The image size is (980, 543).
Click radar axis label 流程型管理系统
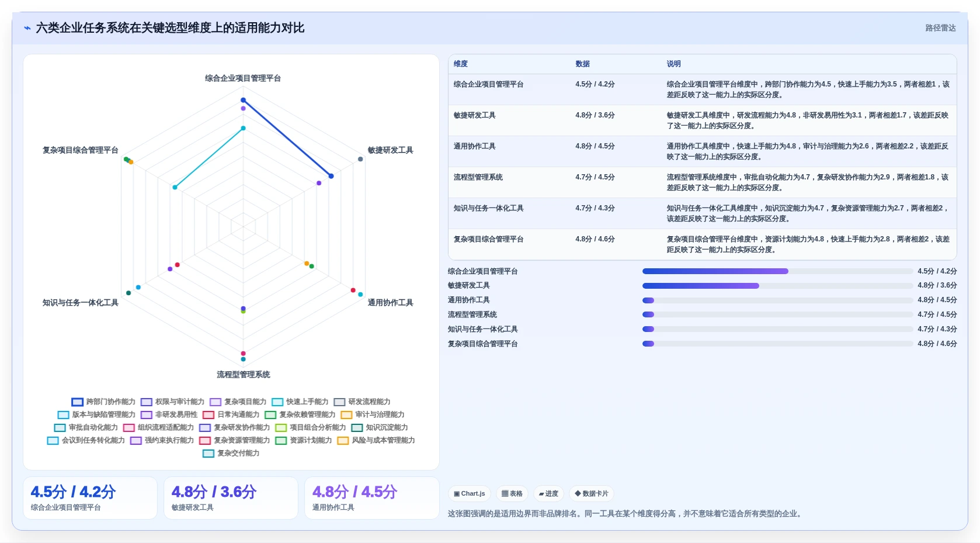coord(243,375)
